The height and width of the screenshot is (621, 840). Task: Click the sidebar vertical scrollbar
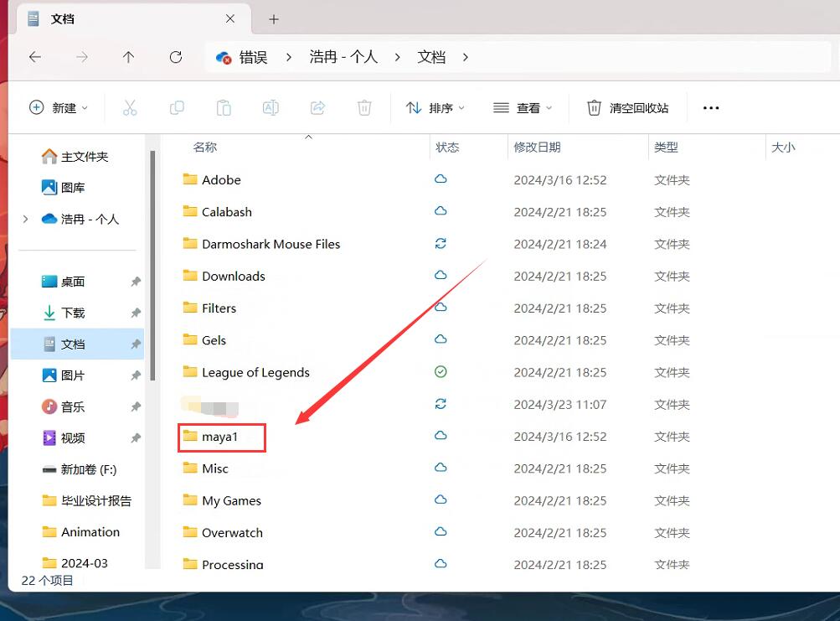tap(152, 268)
